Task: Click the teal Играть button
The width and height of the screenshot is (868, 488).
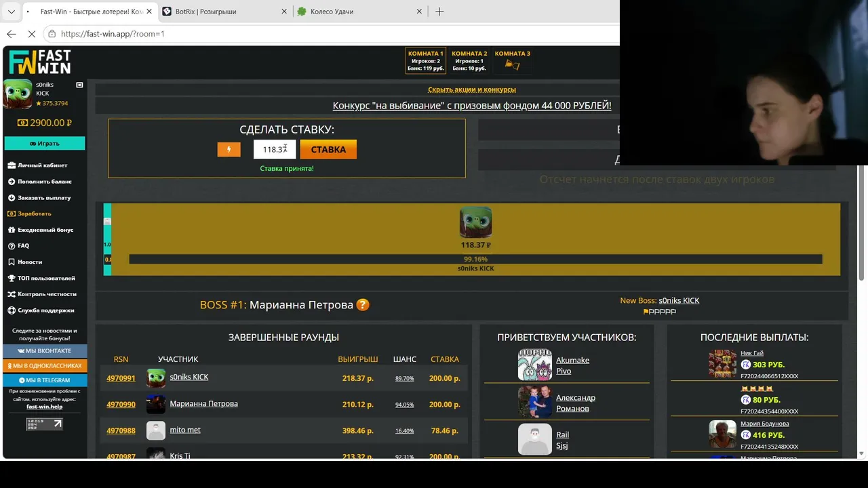Action: (x=45, y=143)
